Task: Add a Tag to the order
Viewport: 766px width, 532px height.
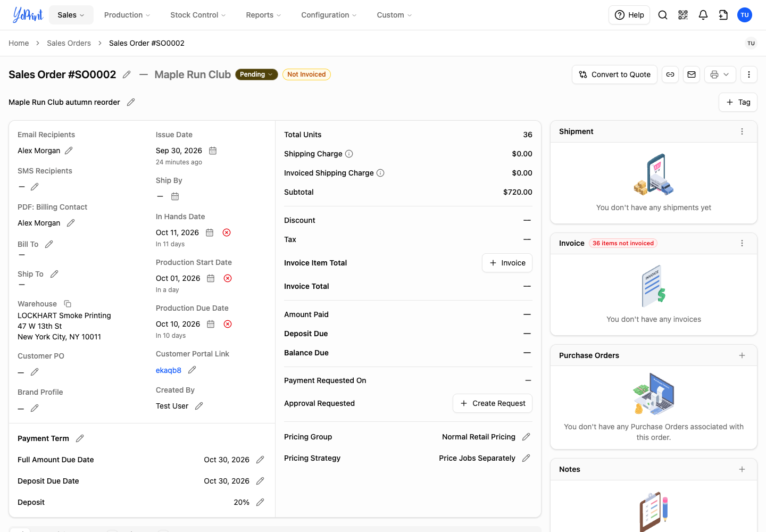Action: tap(738, 102)
